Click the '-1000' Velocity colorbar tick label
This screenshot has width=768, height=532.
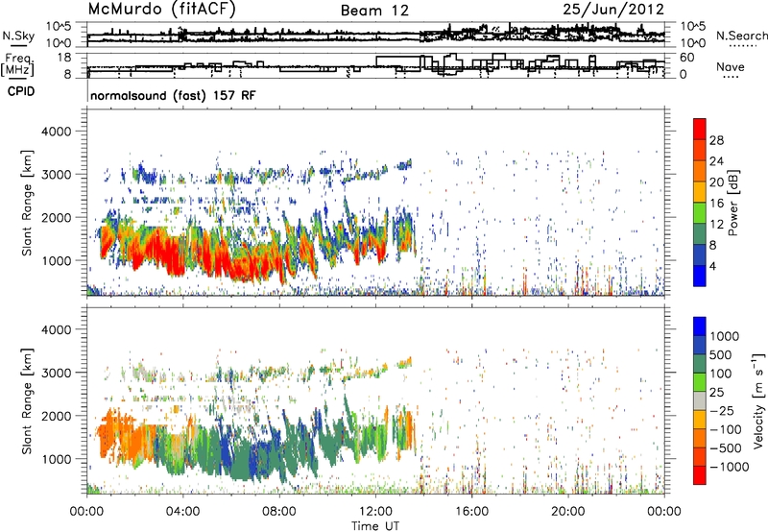(730, 467)
